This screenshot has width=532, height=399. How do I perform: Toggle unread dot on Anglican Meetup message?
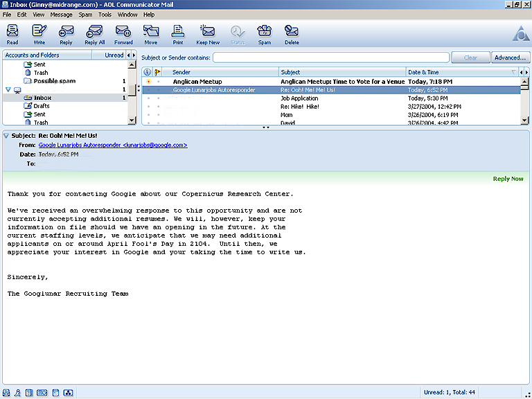point(148,82)
